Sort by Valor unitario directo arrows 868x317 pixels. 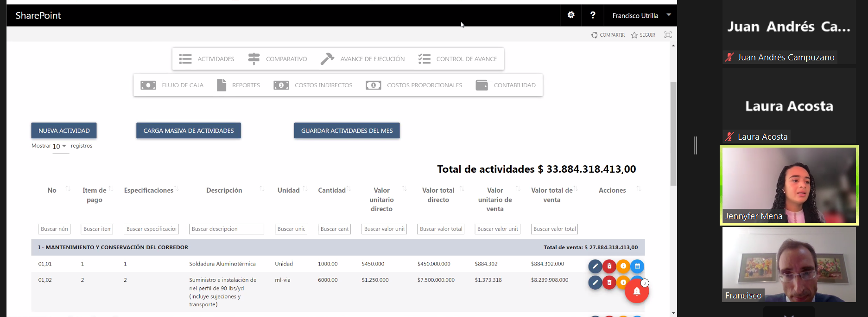point(404,188)
